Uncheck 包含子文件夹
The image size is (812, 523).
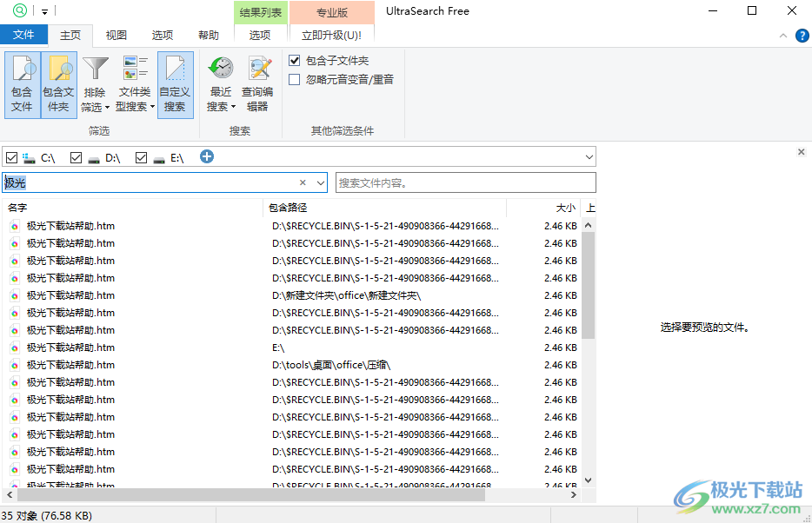pyautogui.click(x=293, y=61)
